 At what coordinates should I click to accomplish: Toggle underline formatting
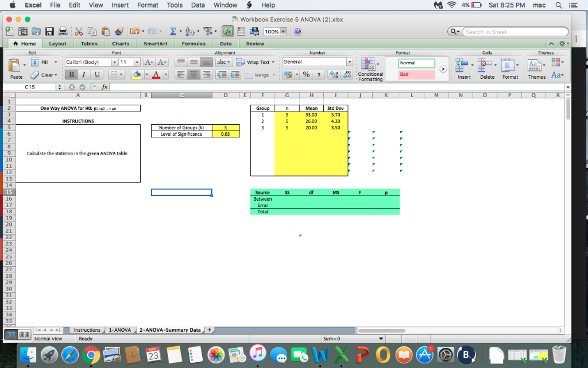[x=98, y=75]
